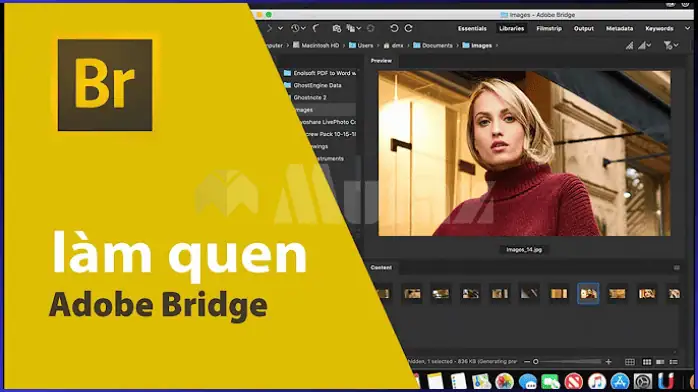Expand the sort dropdown arrow
This screenshot has height=392, width=698.
[x=676, y=45]
